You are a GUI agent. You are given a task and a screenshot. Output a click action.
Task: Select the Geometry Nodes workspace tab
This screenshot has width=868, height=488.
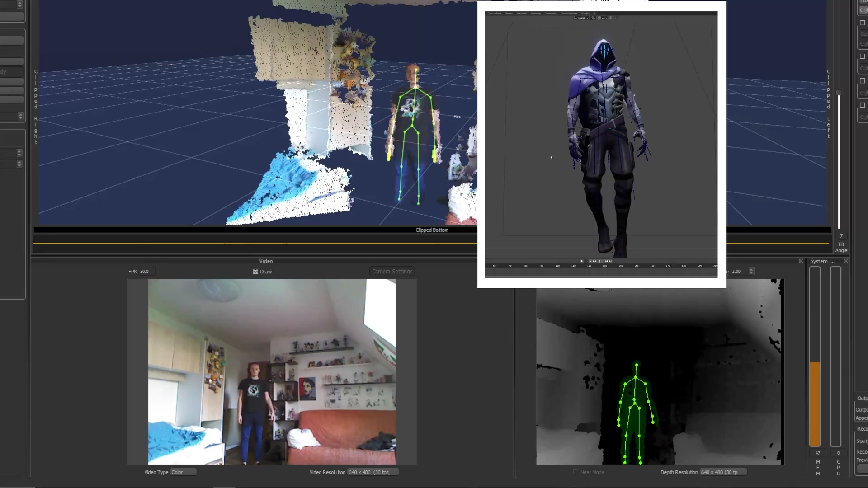click(x=569, y=14)
